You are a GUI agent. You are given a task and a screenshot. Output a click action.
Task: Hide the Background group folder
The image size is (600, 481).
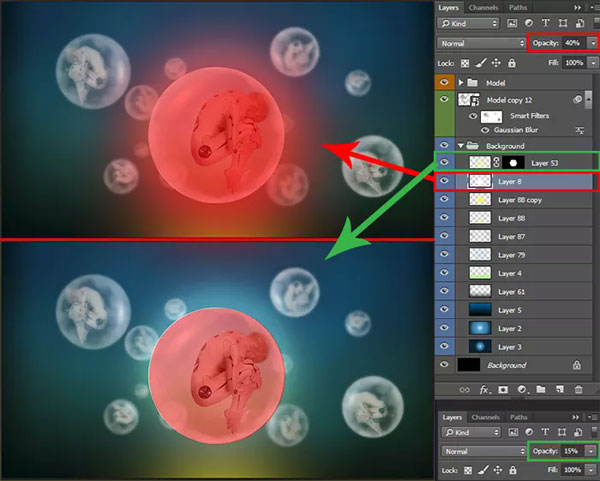(444, 145)
